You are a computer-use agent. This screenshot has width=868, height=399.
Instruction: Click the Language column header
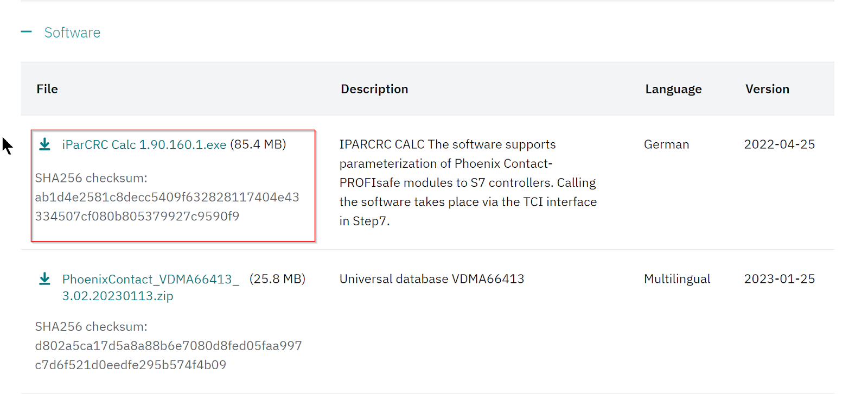point(673,89)
